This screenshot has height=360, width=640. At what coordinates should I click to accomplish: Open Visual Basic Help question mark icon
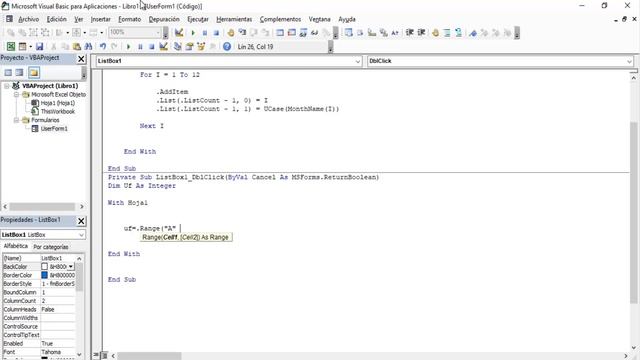(x=227, y=47)
